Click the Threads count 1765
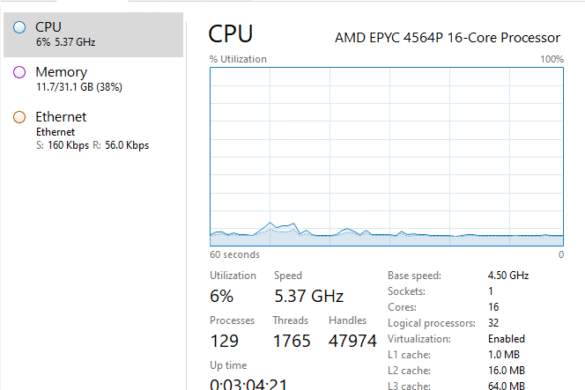 (x=291, y=341)
